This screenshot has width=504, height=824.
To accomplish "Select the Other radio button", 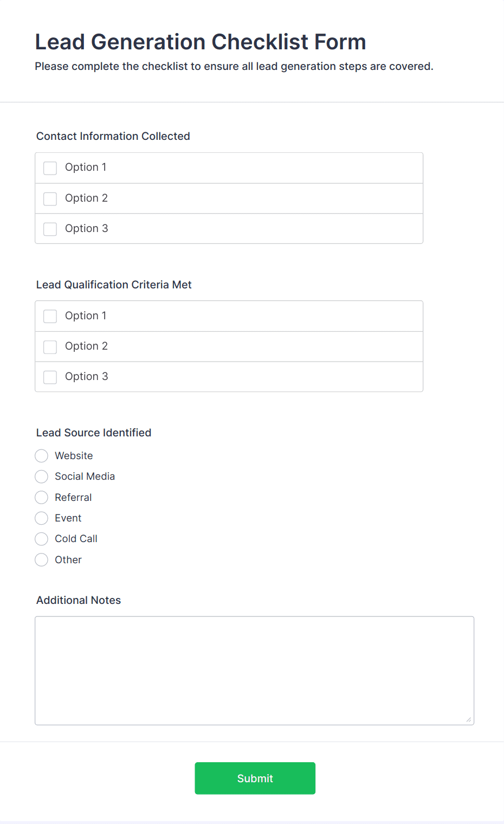I will pos(42,560).
